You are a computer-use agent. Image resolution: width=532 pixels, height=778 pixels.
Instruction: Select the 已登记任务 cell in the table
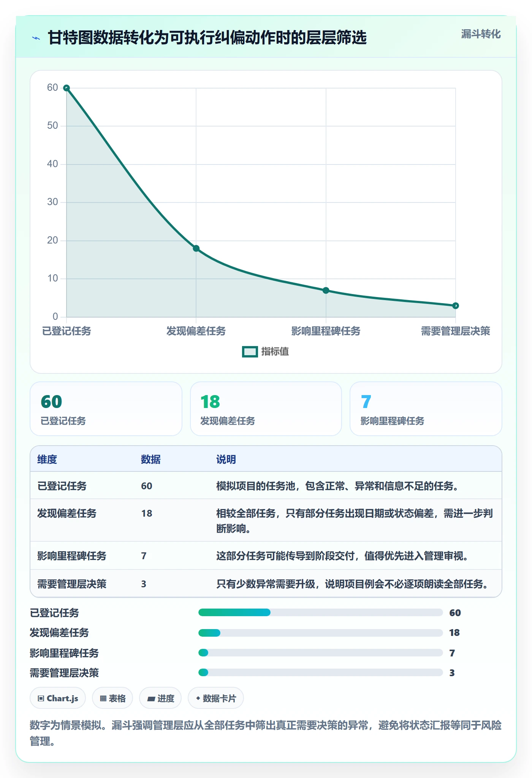[x=62, y=486]
